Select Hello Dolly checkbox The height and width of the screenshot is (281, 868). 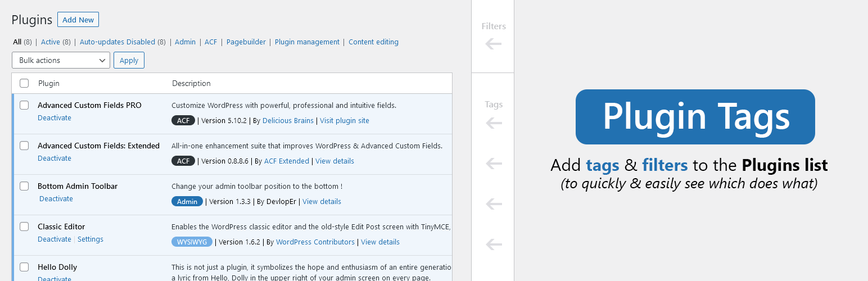click(24, 267)
